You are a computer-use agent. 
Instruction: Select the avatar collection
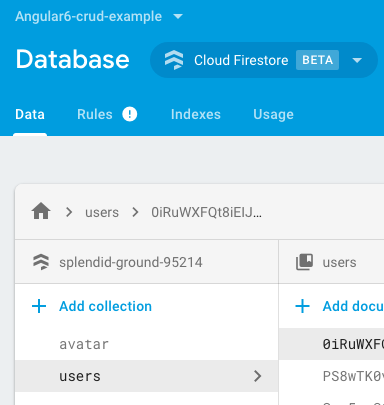click(x=84, y=344)
